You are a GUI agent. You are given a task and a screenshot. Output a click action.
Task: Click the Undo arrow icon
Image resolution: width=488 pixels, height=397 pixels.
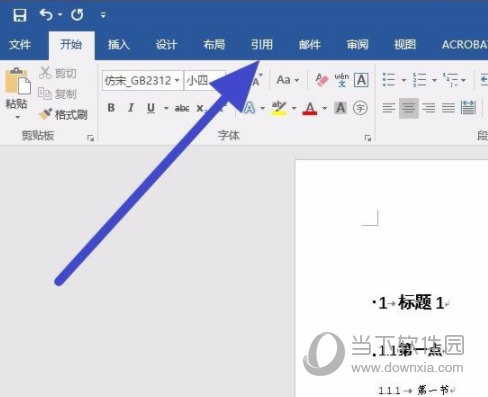(46, 15)
